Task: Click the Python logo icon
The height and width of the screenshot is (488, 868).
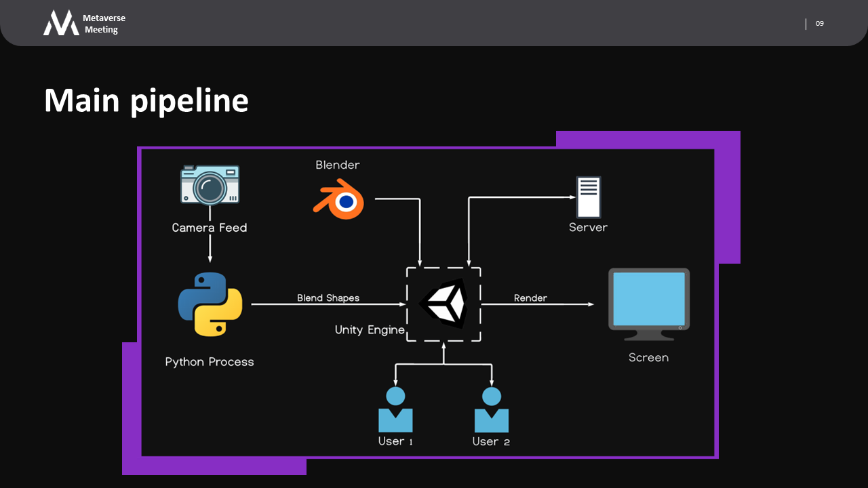Action: coord(210,304)
